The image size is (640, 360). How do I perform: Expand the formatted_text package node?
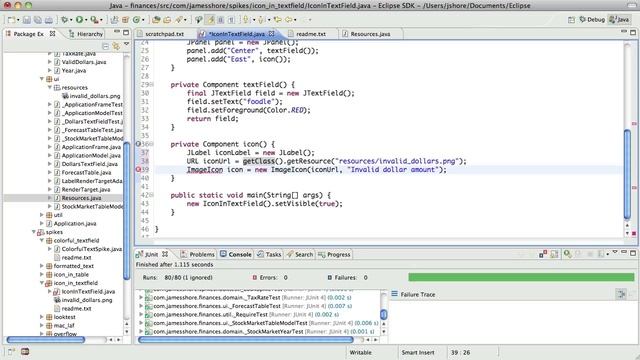click(x=42, y=266)
